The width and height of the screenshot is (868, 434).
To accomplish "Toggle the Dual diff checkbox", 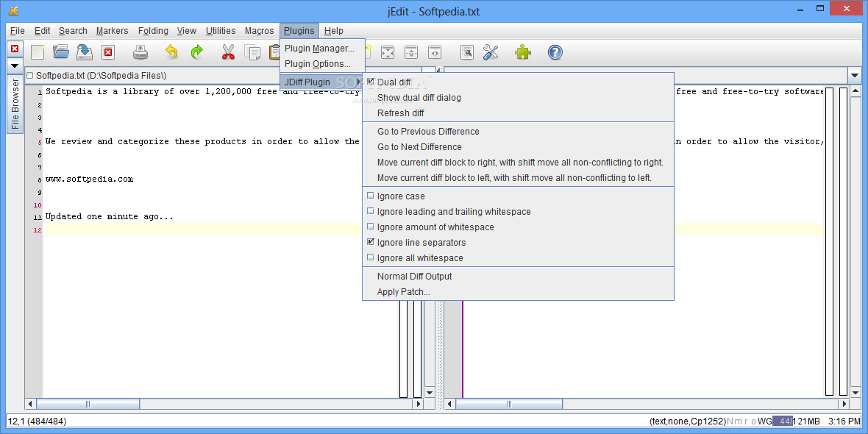I will point(370,82).
